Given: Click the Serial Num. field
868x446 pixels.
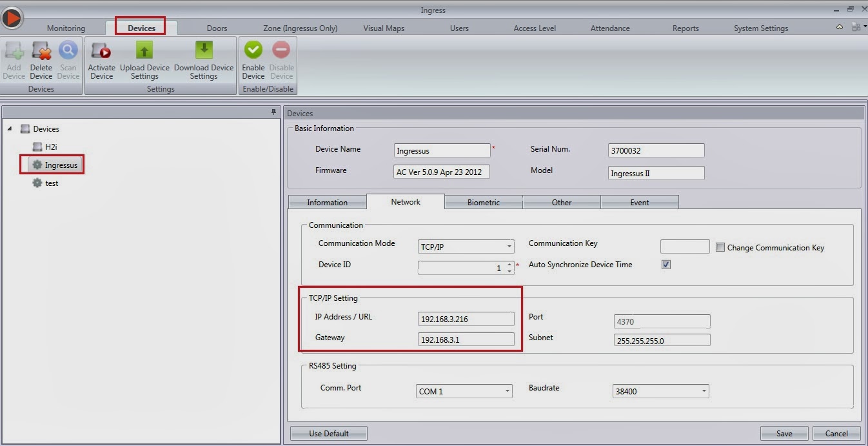Looking at the screenshot, I should coord(656,150).
